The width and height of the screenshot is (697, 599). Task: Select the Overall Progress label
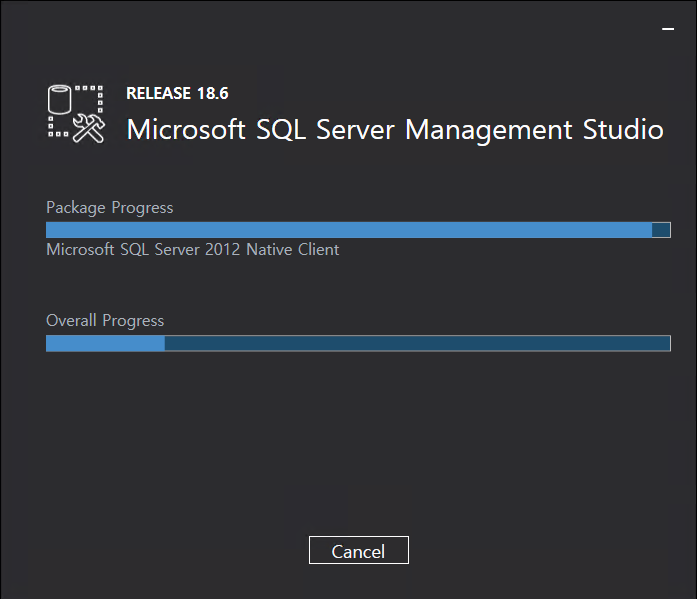tap(105, 320)
